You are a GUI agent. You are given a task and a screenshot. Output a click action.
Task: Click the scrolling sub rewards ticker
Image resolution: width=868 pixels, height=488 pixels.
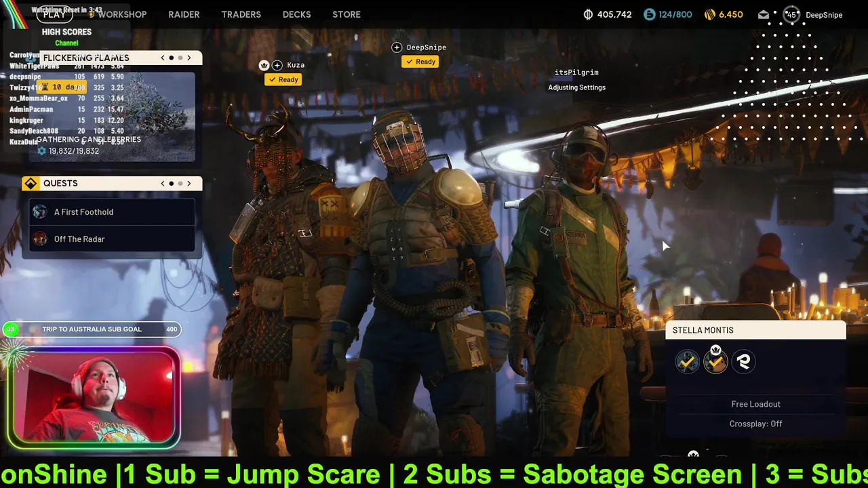(x=434, y=473)
